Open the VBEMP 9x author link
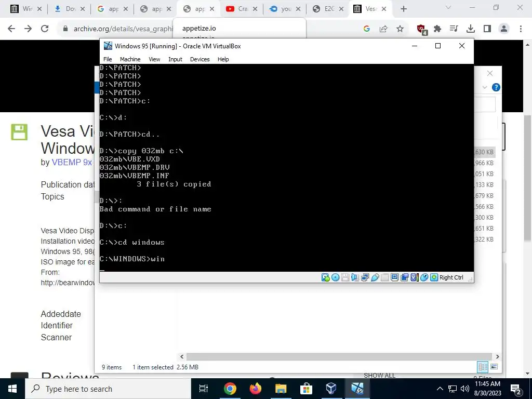This screenshot has width=532, height=399. 72,162
